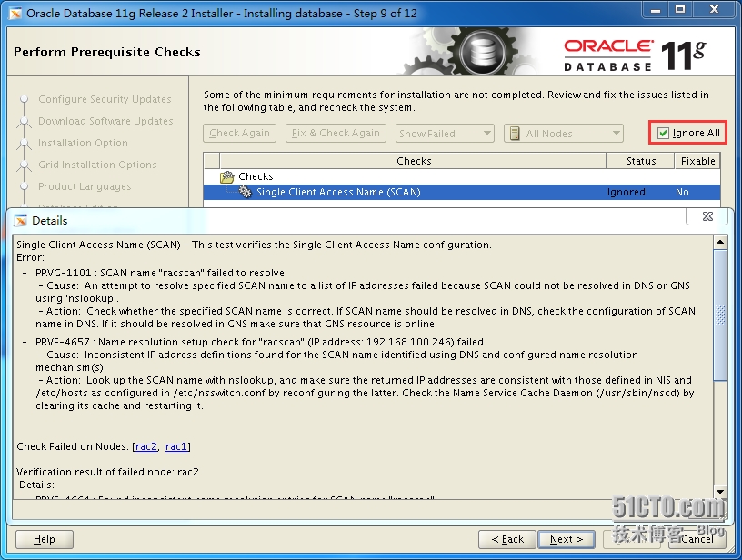Click the Help button
This screenshot has height=560, width=742.
click(x=45, y=539)
